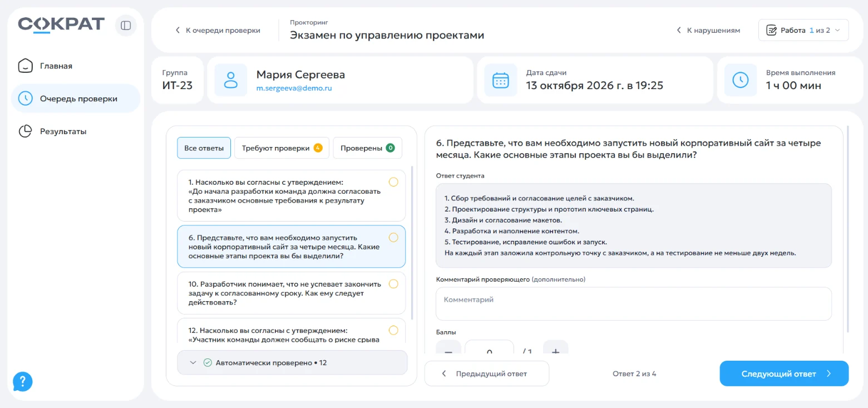Switch to Требуют проверки tab
868x408 pixels.
coord(282,148)
